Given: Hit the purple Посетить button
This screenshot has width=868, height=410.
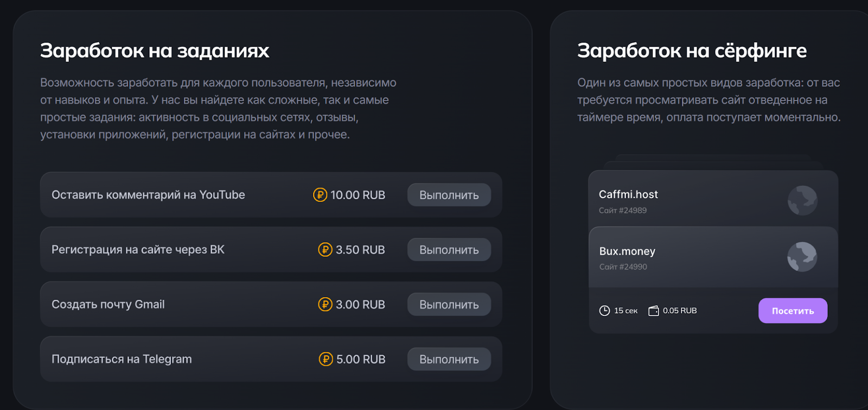Looking at the screenshot, I should [793, 311].
